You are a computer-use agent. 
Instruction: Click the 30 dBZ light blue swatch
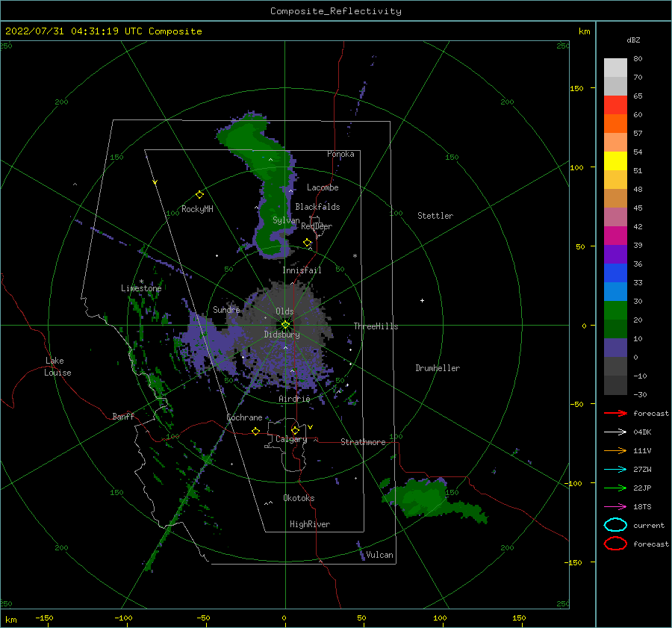615,291
